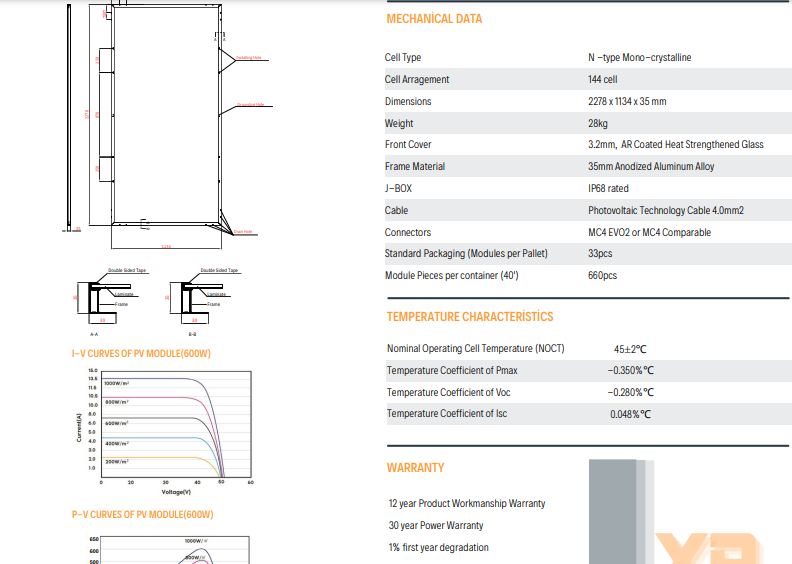Select the 'Dimensions' row label
Viewport: 792px width, 564px height.
click(x=408, y=101)
